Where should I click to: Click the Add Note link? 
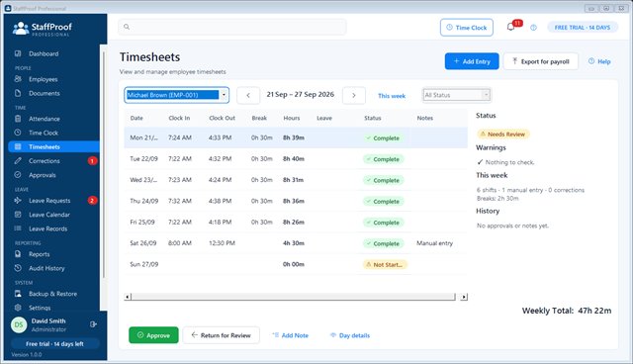(x=290, y=335)
